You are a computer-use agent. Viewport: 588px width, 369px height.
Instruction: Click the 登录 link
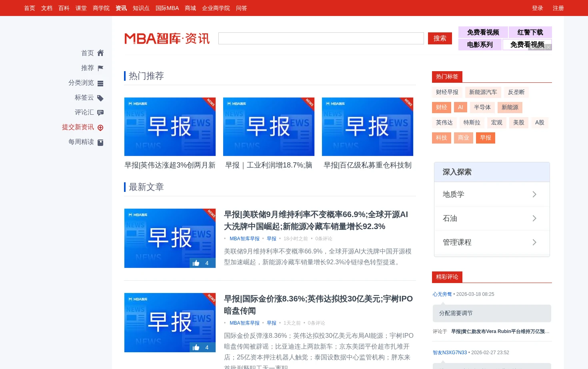pyautogui.click(x=538, y=8)
